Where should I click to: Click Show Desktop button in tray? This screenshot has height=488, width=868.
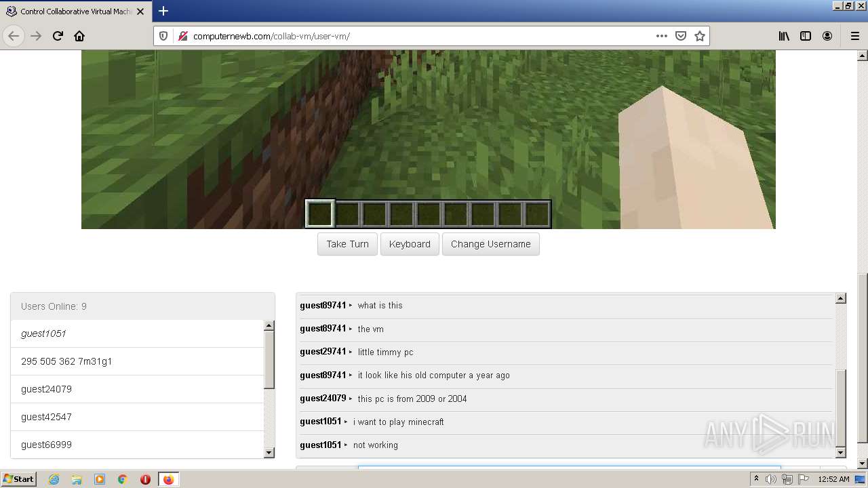coord(861,479)
